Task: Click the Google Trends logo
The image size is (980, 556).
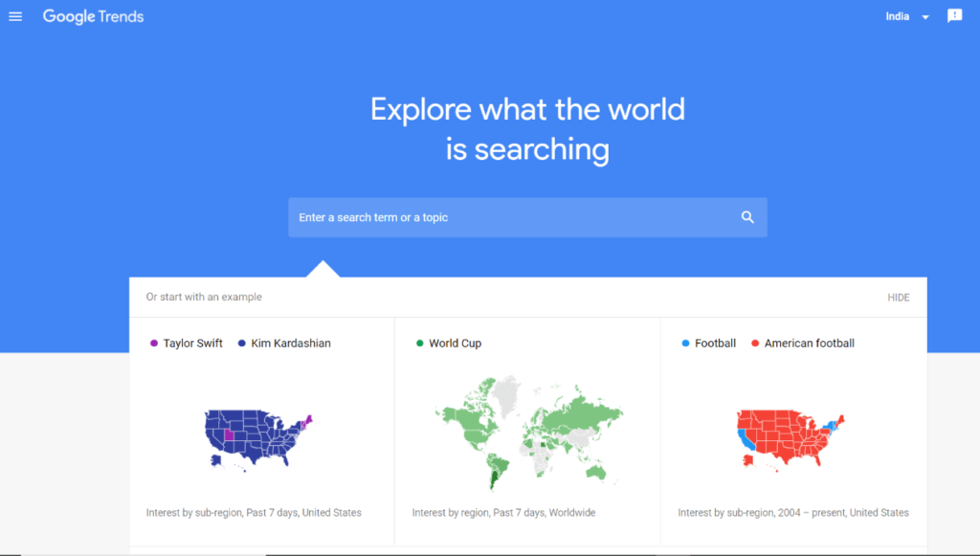Action: [x=93, y=17]
